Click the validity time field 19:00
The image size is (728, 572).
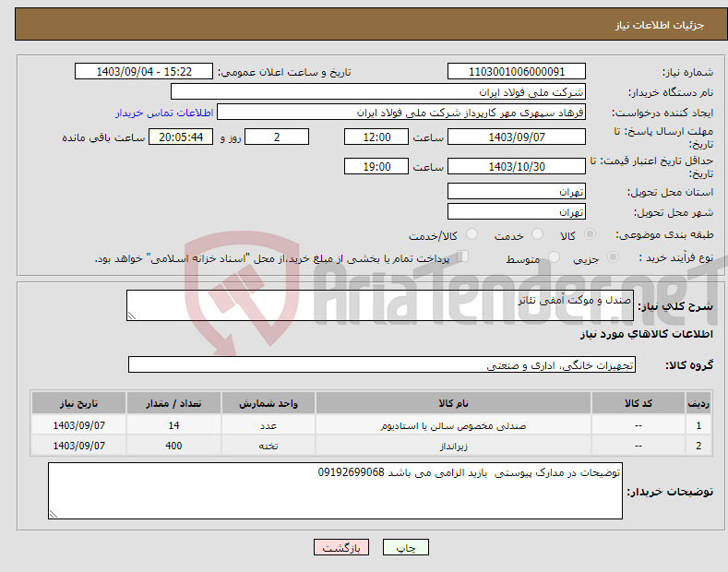376,166
